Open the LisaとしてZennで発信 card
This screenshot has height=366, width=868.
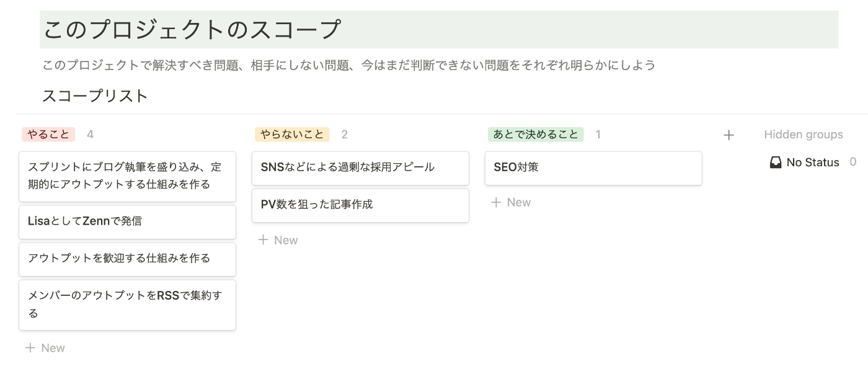127,222
